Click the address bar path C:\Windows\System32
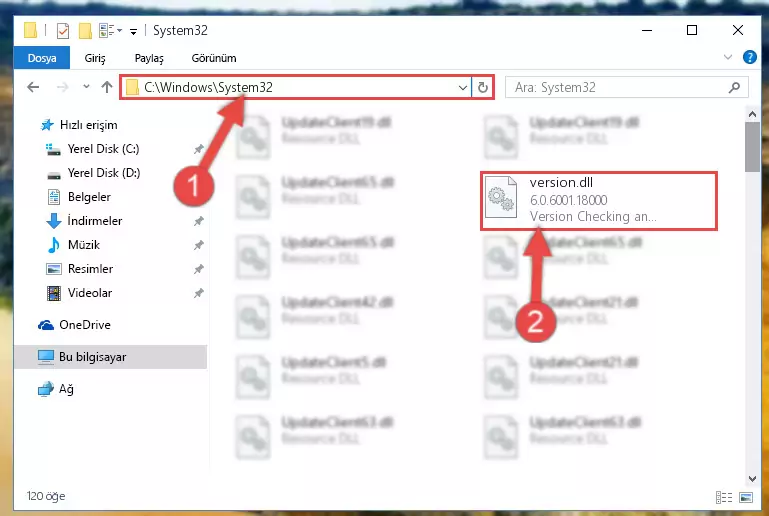Screen dimensions: 769x516 [208, 87]
